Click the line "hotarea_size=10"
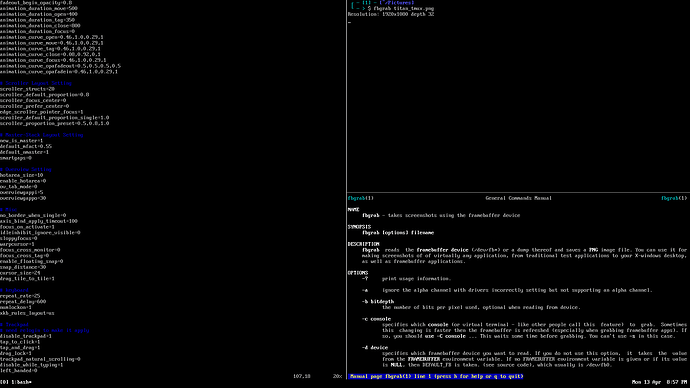Screen dimensions: 690x388 [x=22, y=175]
